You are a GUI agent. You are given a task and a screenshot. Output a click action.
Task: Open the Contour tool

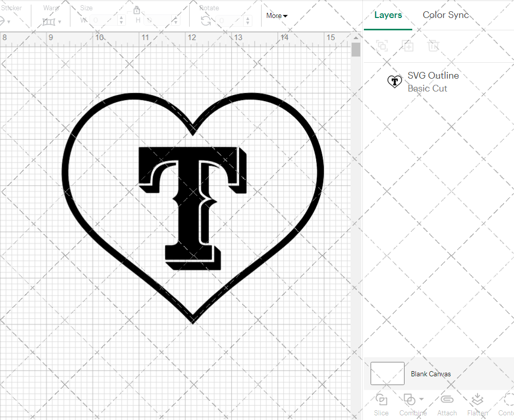506,405
